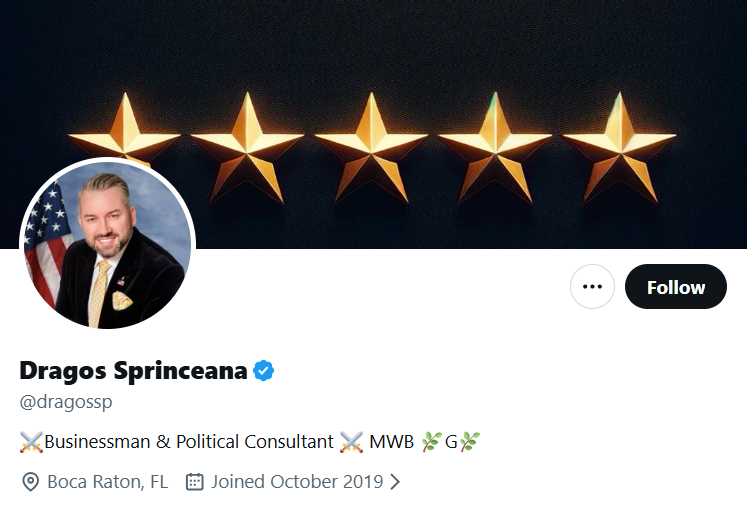
Task: Click the Follow button
Action: pos(675,287)
